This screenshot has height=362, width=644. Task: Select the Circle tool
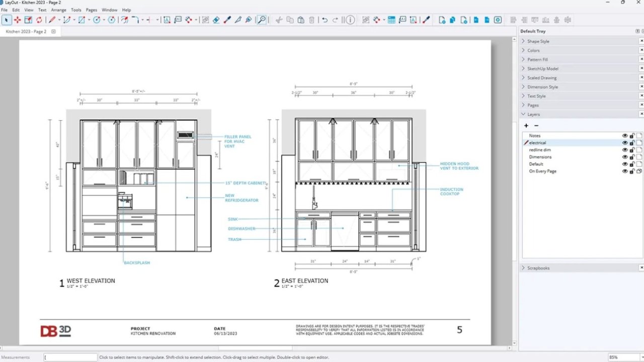(x=98, y=20)
